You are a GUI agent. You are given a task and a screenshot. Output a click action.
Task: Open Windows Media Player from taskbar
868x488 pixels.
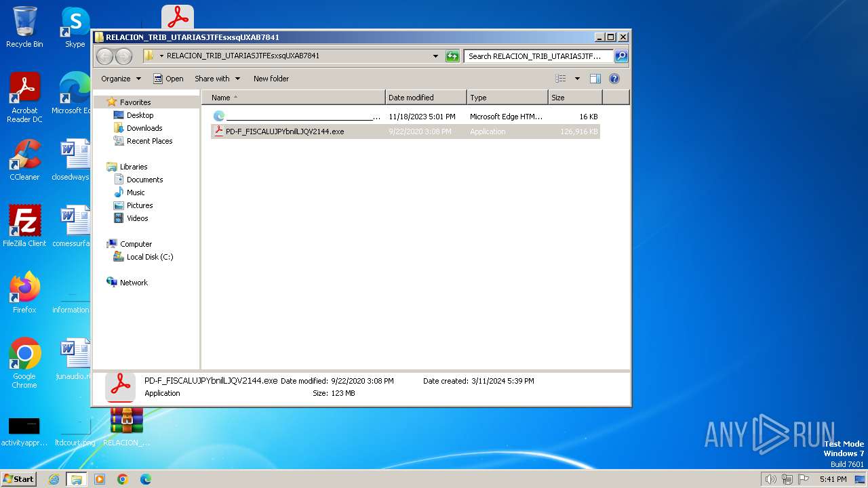point(100,479)
